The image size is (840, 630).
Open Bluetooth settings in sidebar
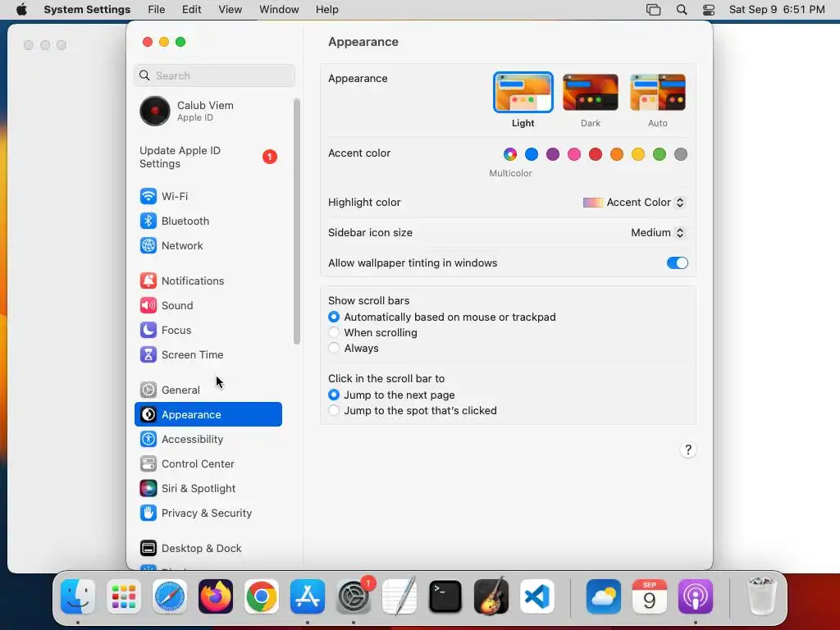[208, 221]
